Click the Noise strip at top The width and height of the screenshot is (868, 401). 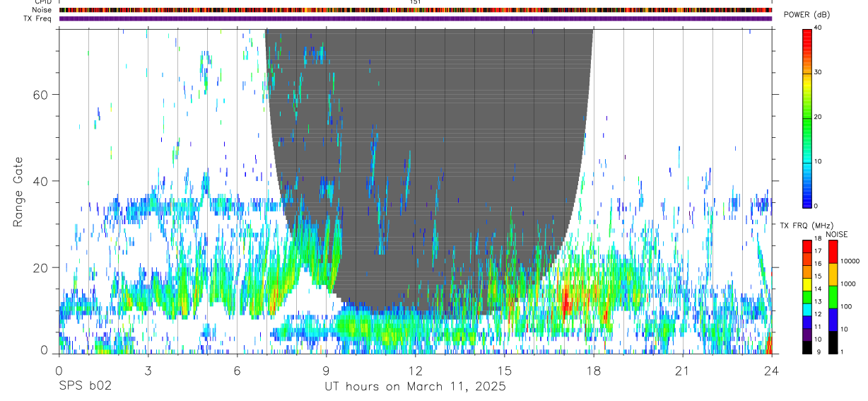(x=416, y=10)
